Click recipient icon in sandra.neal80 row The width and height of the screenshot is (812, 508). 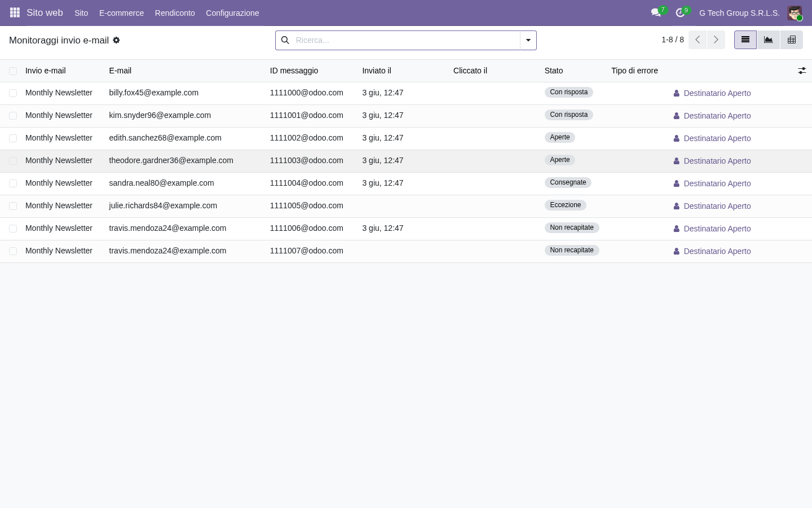coord(676,183)
